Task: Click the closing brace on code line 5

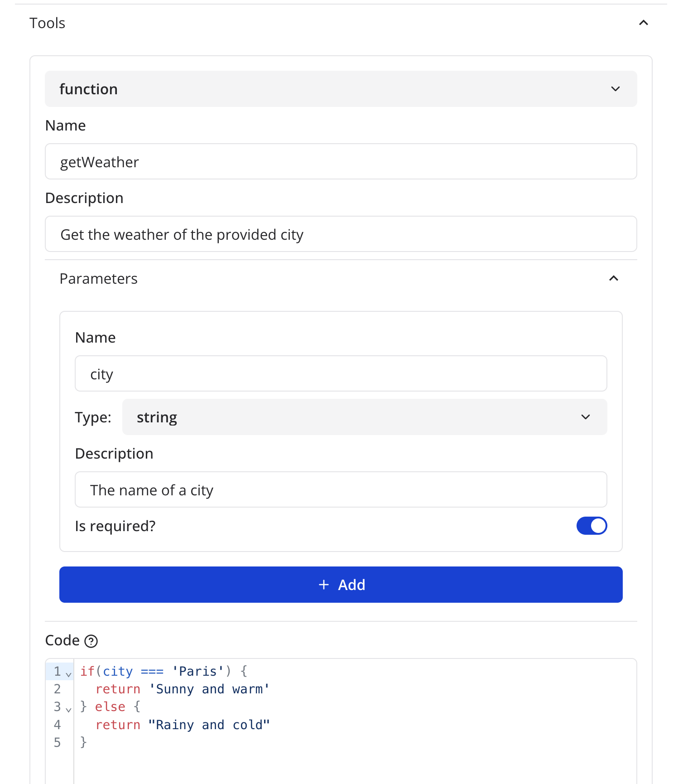Action: point(83,742)
